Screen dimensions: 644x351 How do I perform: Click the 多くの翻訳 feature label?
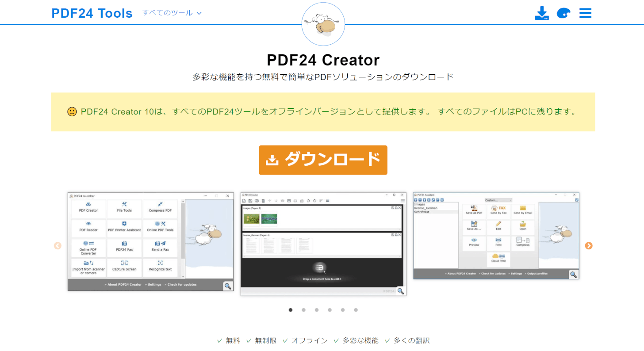(411, 340)
